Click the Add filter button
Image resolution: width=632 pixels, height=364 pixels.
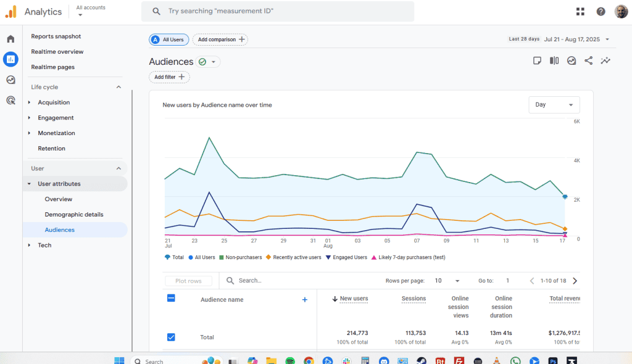point(169,77)
